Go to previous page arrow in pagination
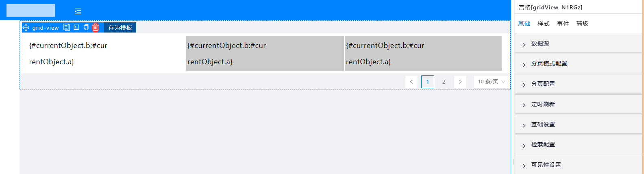 [411, 82]
